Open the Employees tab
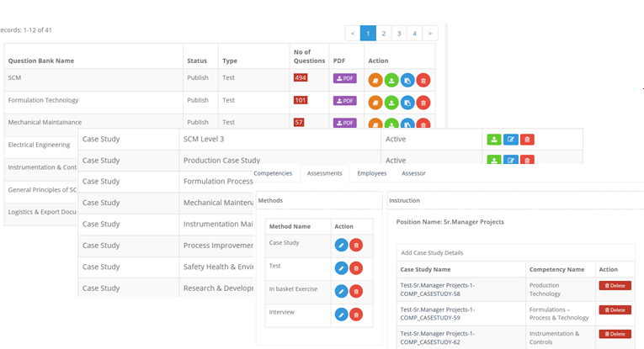 372,173
